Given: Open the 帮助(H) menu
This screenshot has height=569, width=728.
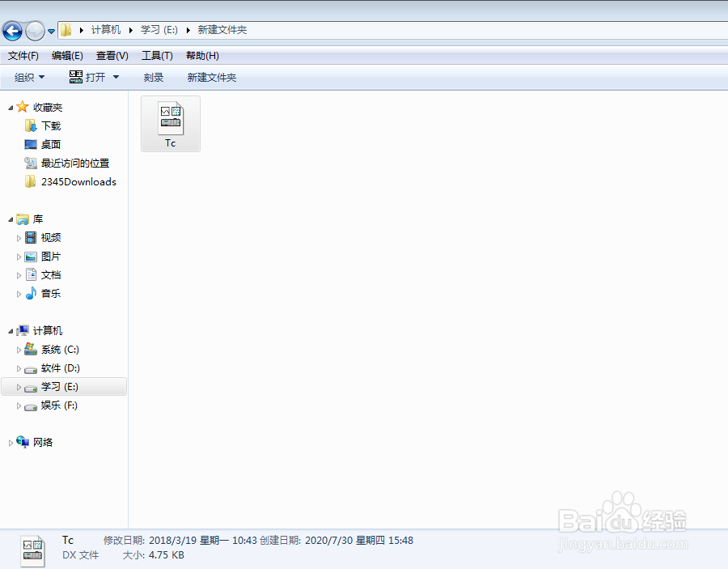Looking at the screenshot, I should coord(202,56).
